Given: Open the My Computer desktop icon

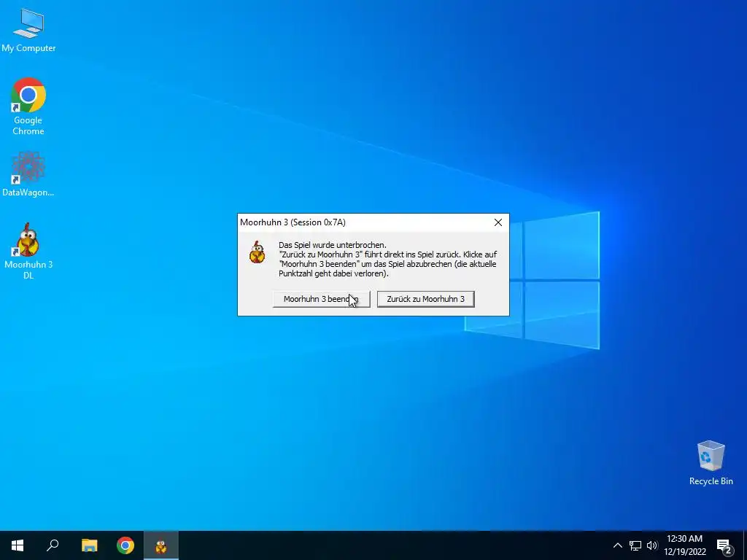Looking at the screenshot, I should tap(28, 31).
